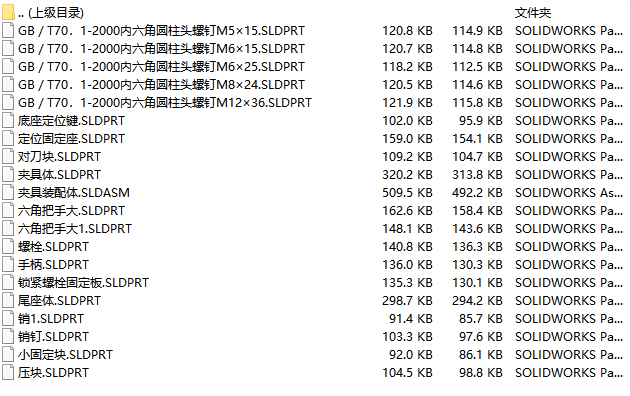Click file icon beside 螺栓.SLDPRT
Screen dimensions: 630x396
(x=8, y=246)
